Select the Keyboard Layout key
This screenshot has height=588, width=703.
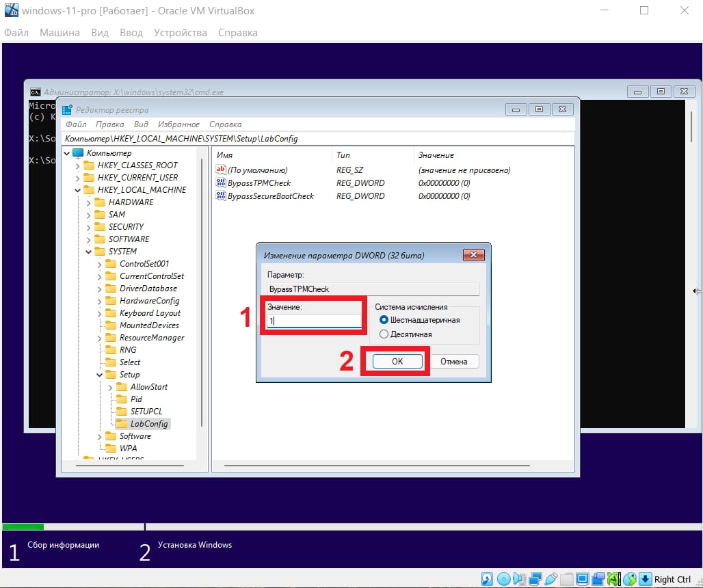tap(150, 313)
